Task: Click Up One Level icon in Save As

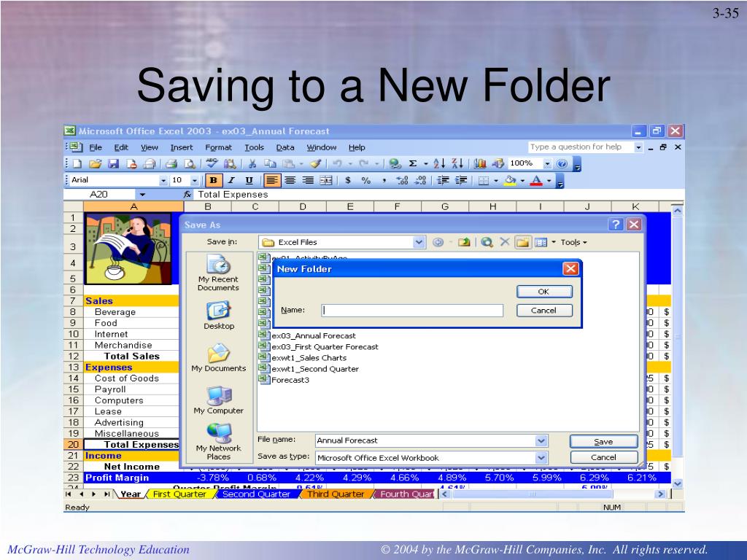Action: [464, 242]
